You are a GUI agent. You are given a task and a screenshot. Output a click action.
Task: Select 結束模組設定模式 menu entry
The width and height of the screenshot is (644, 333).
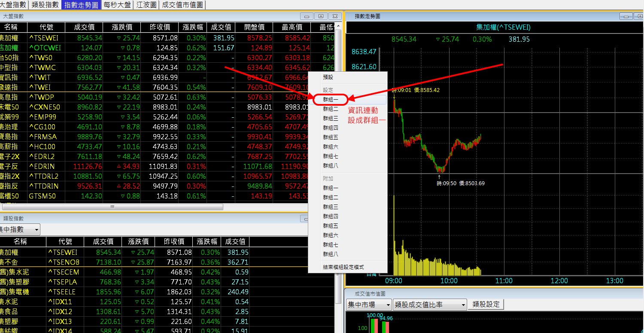click(343, 267)
